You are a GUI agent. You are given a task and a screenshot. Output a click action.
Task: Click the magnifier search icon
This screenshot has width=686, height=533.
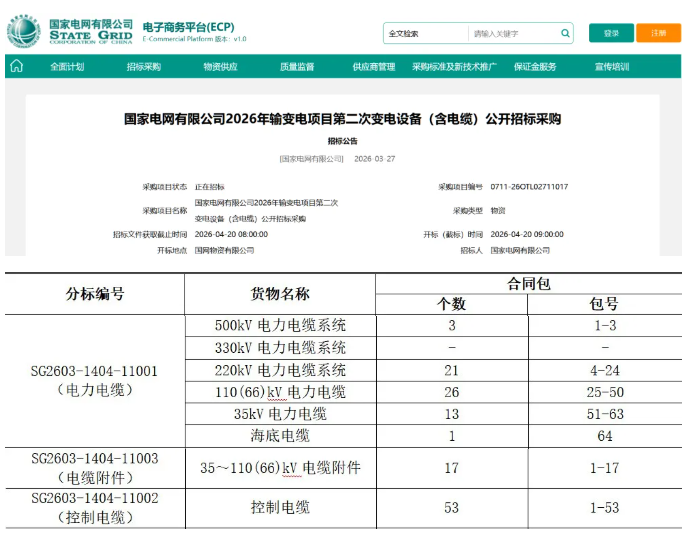(x=565, y=33)
